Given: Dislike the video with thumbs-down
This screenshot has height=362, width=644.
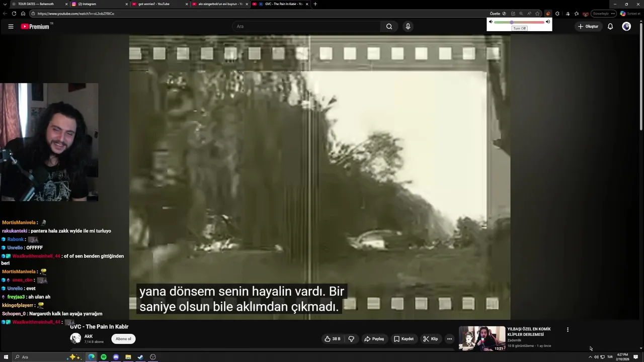Looking at the screenshot, I should click(x=351, y=339).
